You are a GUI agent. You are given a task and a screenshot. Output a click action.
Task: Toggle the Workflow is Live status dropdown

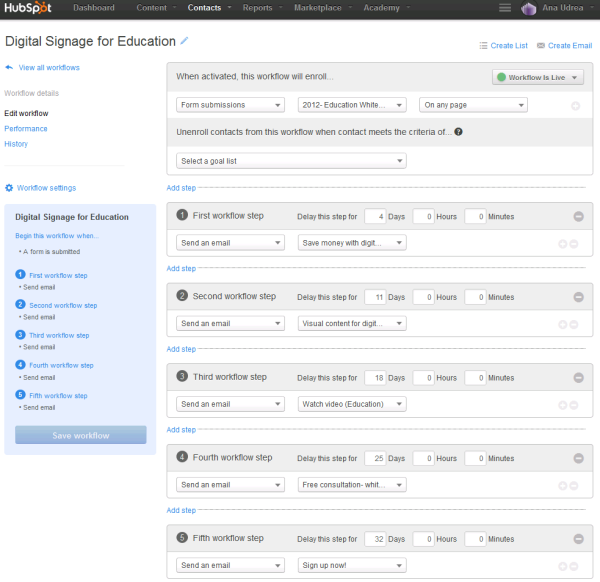point(538,77)
